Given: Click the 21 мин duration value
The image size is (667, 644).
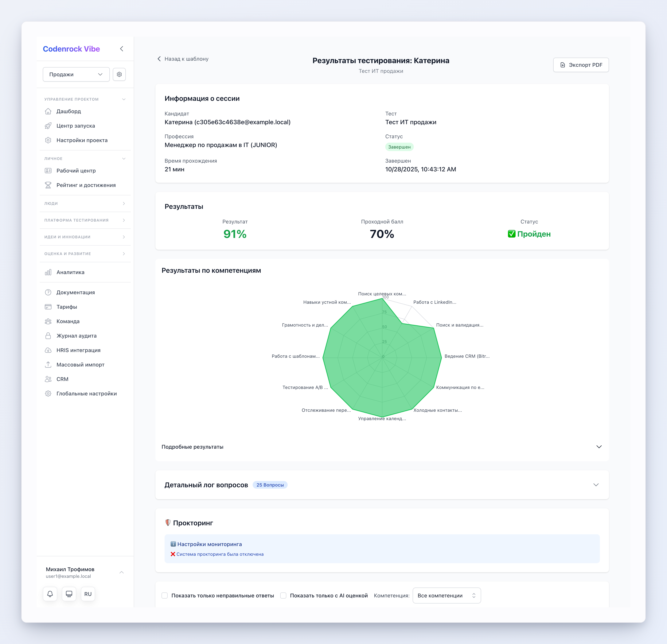Looking at the screenshot, I should click(175, 169).
